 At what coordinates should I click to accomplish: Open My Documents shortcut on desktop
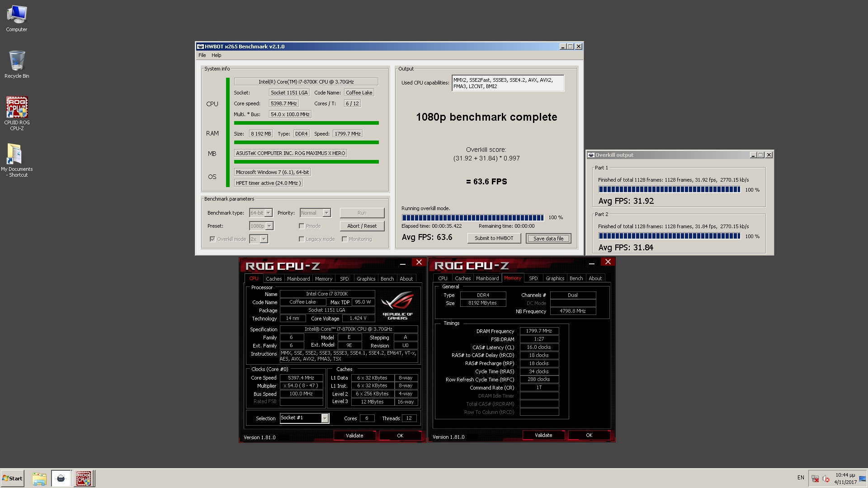click(x=17, y=160)
